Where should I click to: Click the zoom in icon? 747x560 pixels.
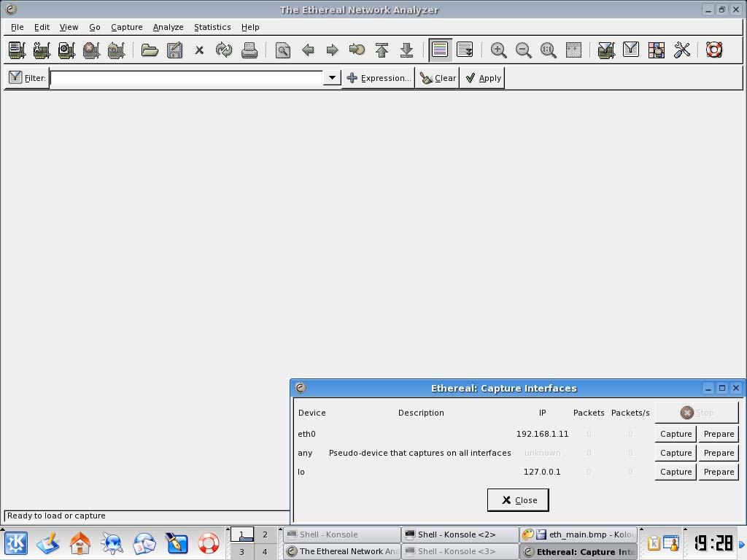(x=498, y=50)
